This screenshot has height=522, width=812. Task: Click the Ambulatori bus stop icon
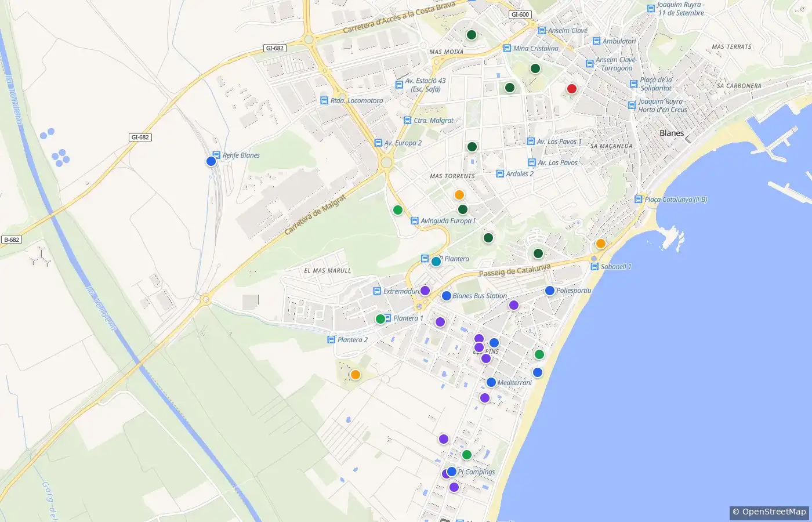coord(596,41)
